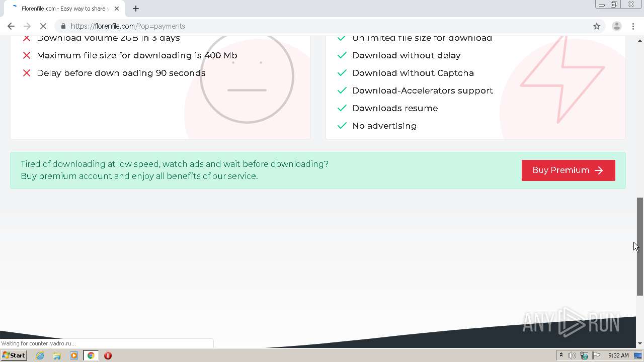Click the Chrome taskbar icon
The image size is (644, 362).
[x=91, y=355]
